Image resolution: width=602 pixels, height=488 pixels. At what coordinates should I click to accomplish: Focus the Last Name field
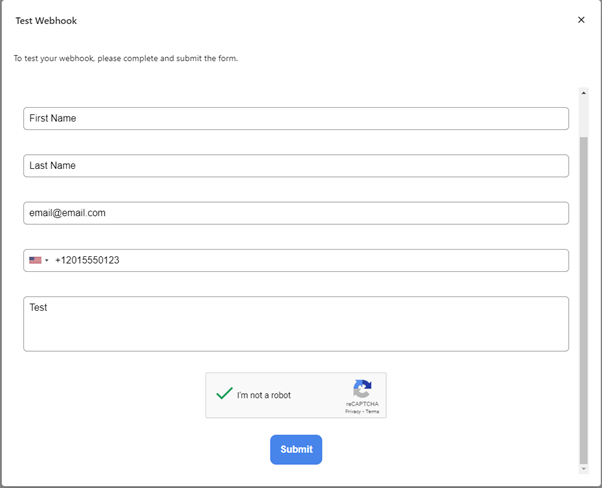296,166
